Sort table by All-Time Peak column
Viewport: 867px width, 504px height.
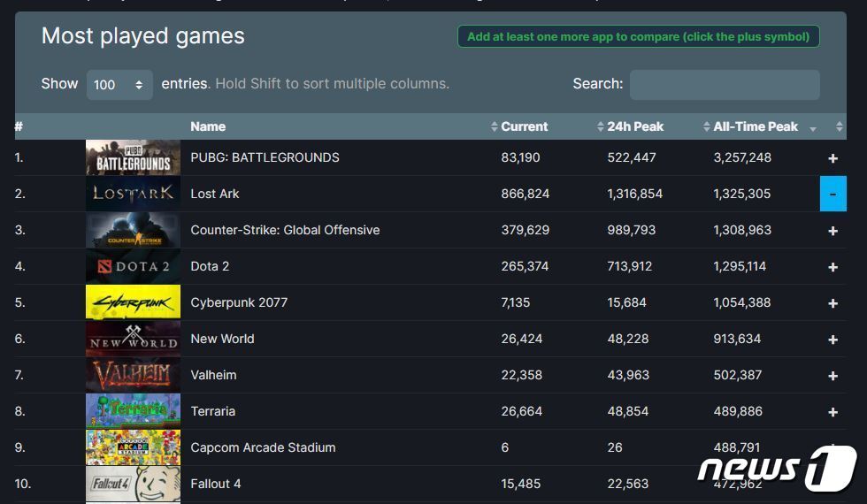click(756, 126)
